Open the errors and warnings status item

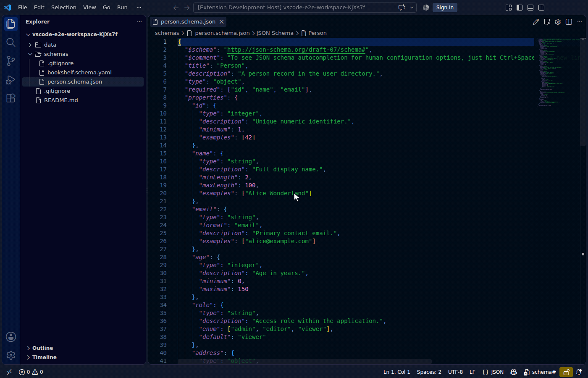31,372
